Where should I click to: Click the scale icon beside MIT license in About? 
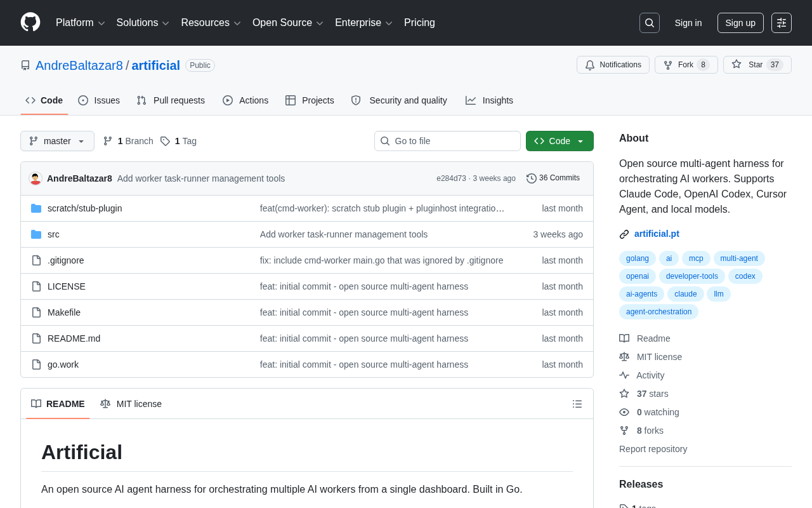click(624, 357)
